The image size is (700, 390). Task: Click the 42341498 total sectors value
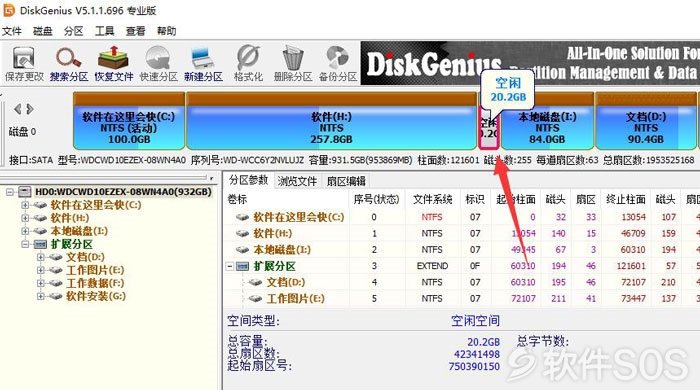point(477,354)
